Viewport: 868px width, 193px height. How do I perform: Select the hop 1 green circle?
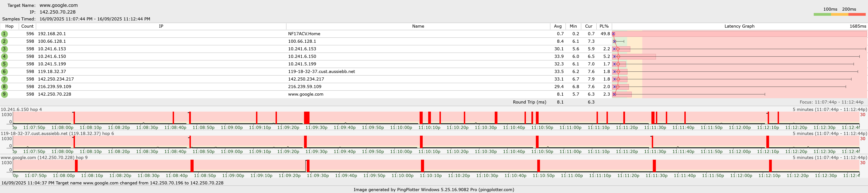coord(4,34)
